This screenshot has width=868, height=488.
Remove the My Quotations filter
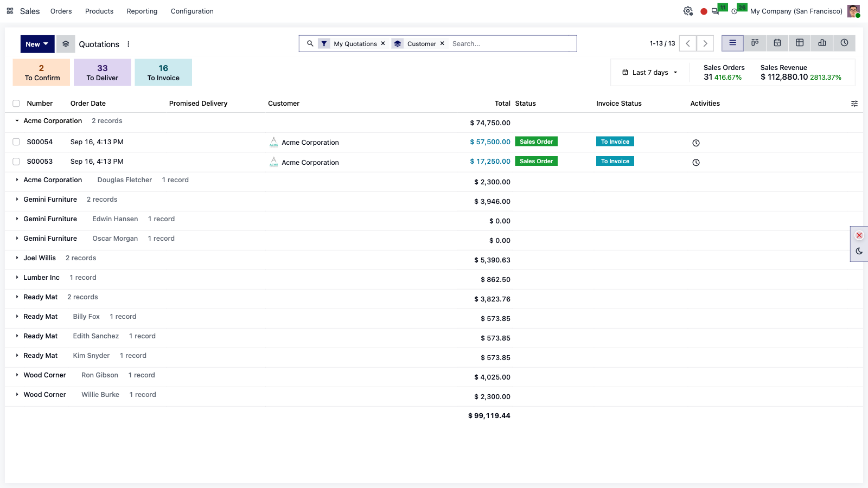pos(383,43)
